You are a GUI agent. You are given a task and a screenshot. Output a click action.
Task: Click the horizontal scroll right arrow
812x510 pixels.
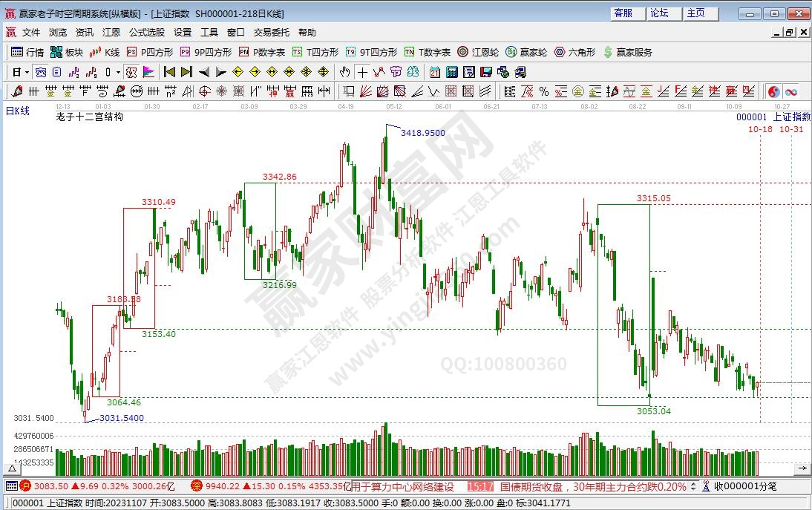[802, 468]
